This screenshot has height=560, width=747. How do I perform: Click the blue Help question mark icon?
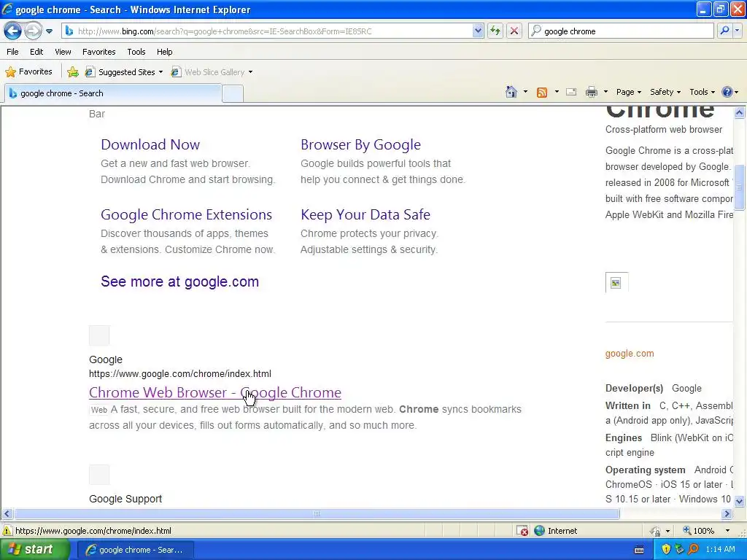tap(727, 92)
